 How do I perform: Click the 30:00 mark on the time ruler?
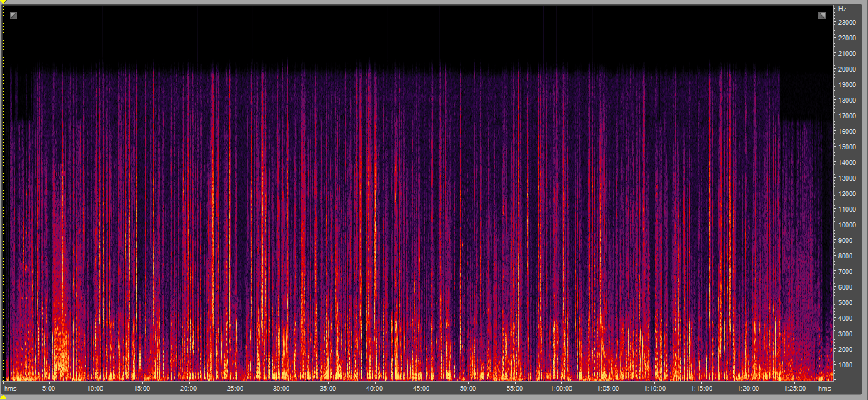pos(282,389)
